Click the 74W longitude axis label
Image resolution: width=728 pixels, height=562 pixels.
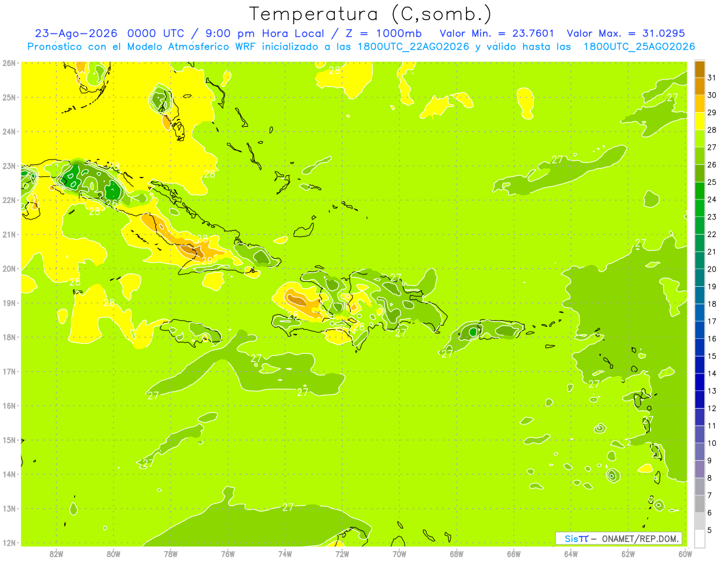click(285, 553)
